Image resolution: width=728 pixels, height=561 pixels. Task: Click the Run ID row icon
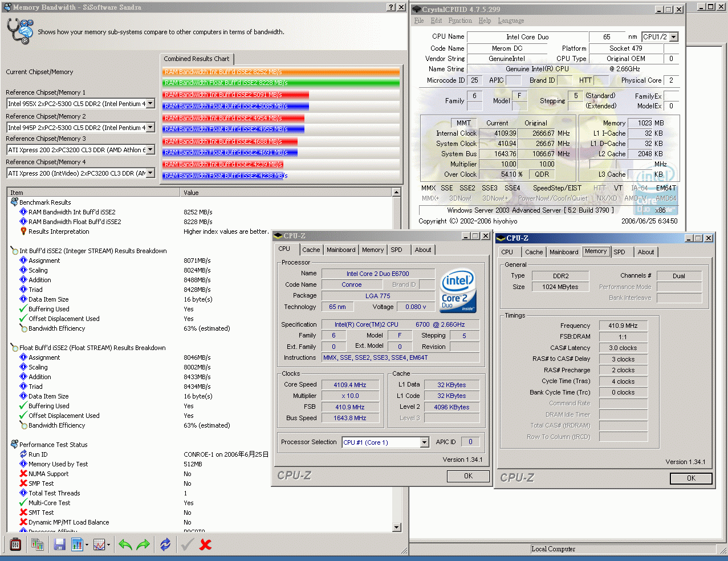click(x=23, y=454)
